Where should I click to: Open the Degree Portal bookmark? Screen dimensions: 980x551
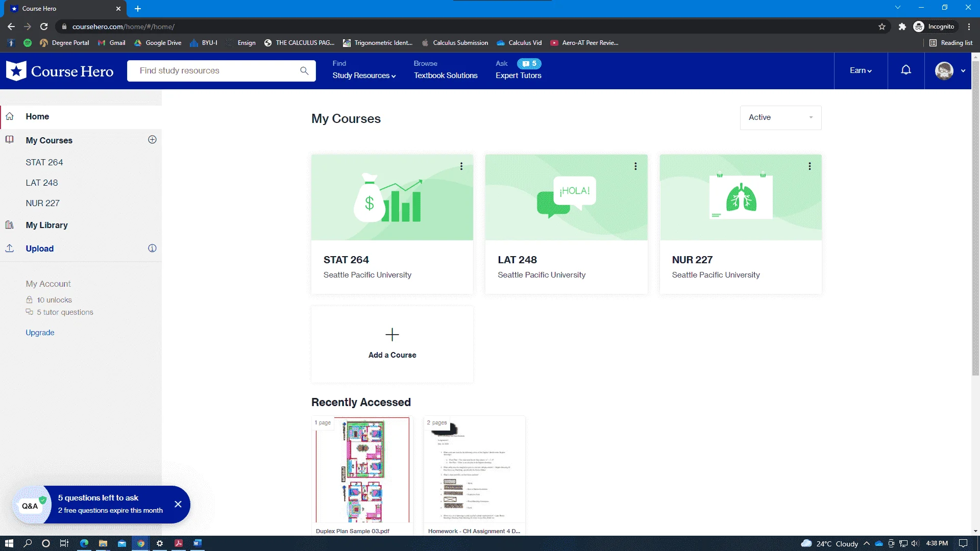[65, 43]
